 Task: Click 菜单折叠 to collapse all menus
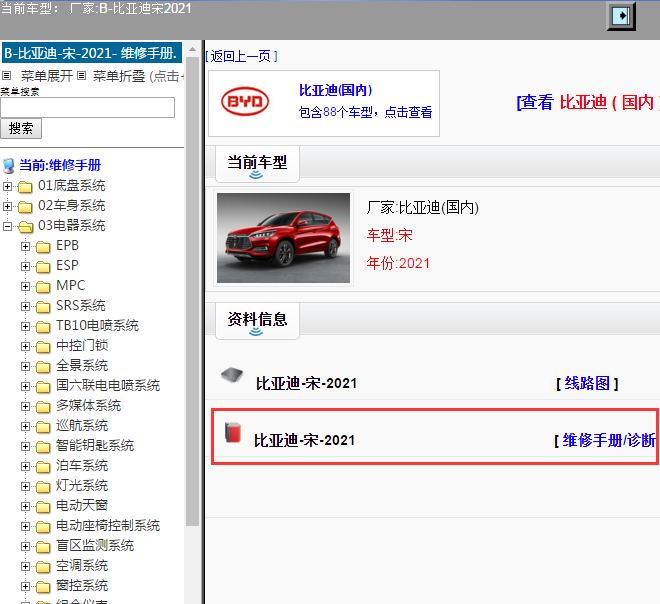(x=119, y=76)
